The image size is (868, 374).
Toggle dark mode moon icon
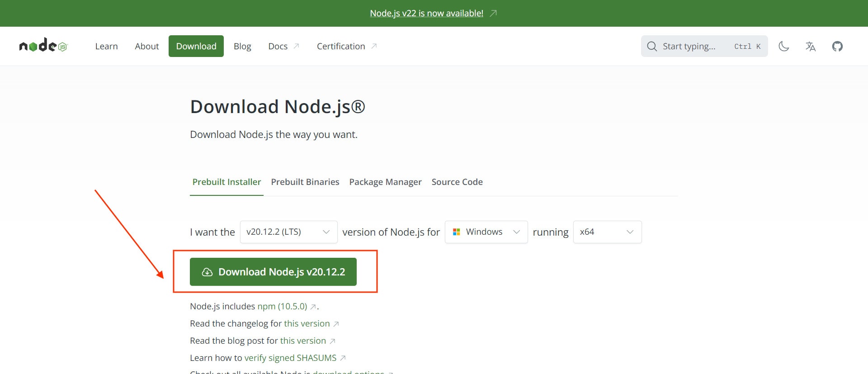(784, 46)
